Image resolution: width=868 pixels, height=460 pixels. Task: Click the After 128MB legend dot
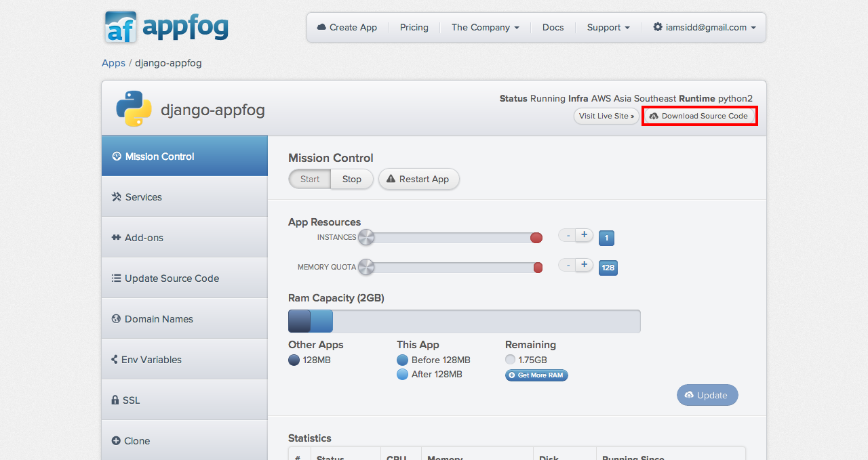[402, 374]
